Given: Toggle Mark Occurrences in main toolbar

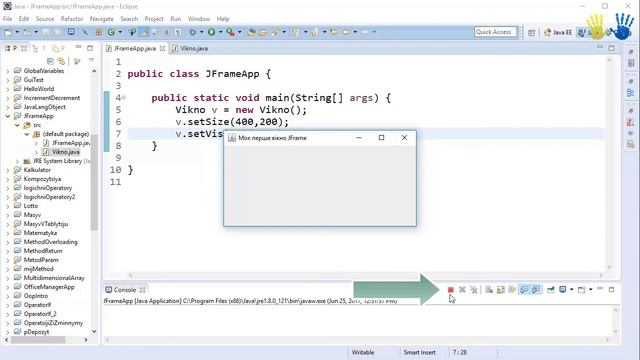Looking at the screenshot, I should 144,32.
